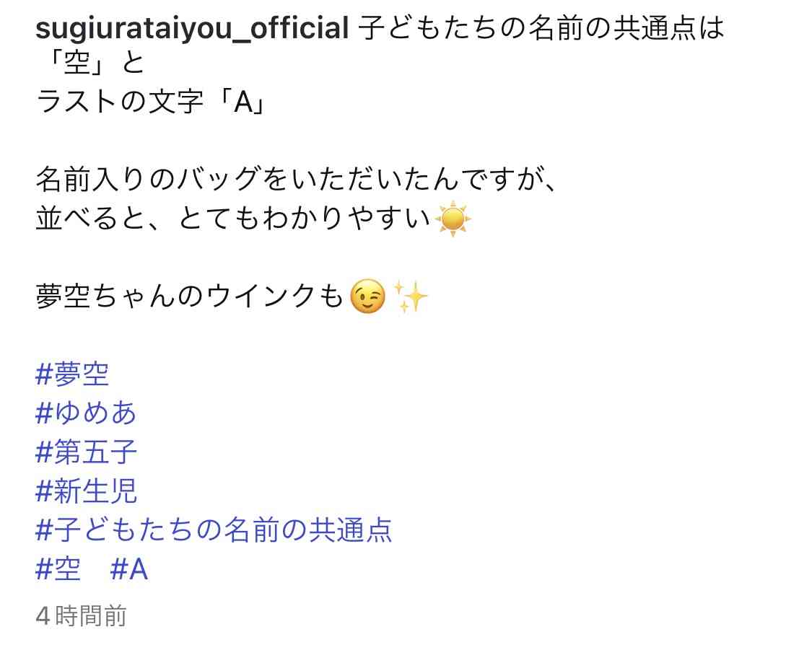This screenshot has width=812, height=650.
Task: Open the #夢空 hashtag
Action: [x=72, y=374]
